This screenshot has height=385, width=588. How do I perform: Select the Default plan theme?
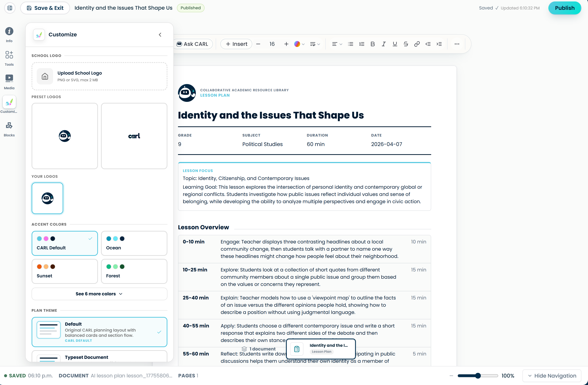coord(99,332)
